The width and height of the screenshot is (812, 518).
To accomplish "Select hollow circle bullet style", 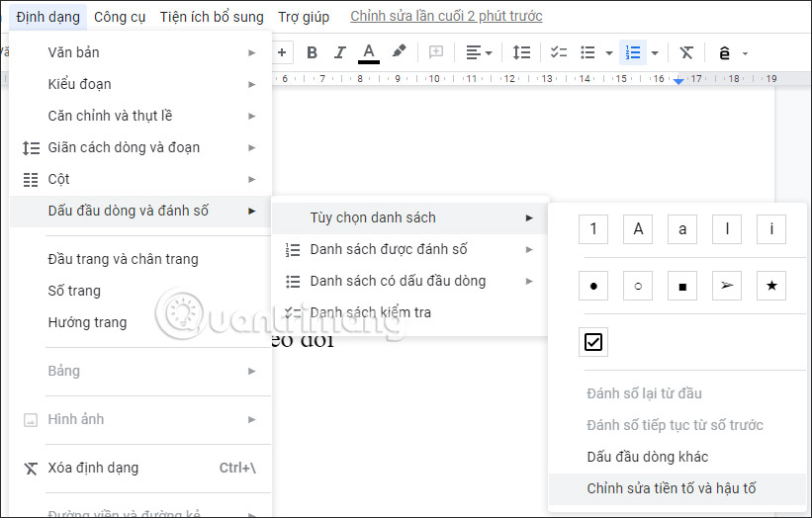I will (x=638, y=286).
